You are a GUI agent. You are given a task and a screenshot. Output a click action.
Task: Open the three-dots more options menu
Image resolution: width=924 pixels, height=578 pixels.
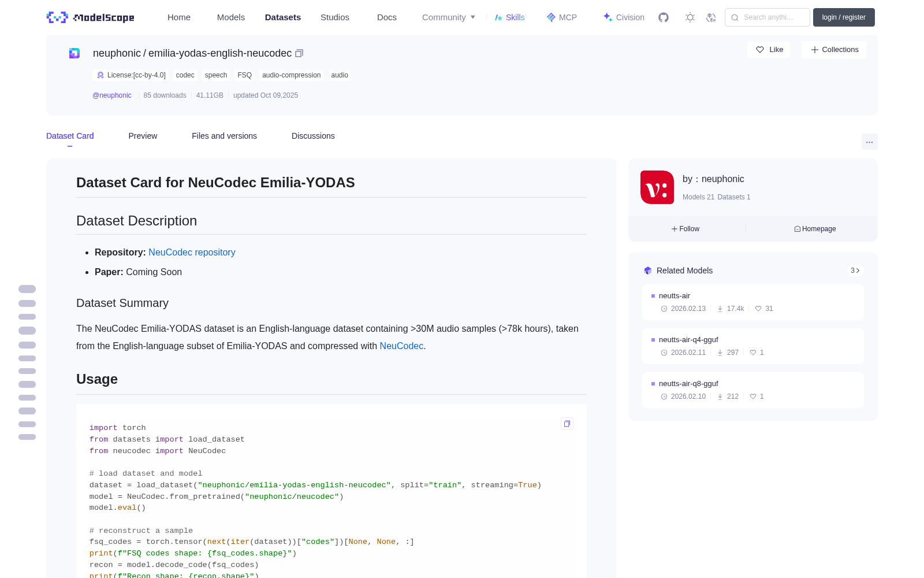pyautogui.click(x=869, y=142)
